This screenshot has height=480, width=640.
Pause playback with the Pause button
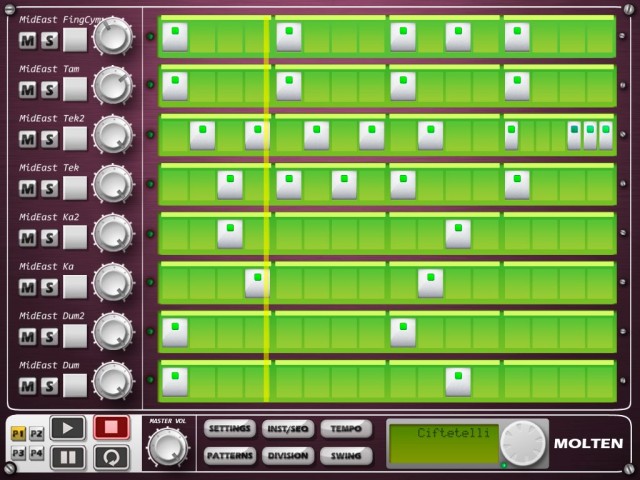click(x=67, y=458)
